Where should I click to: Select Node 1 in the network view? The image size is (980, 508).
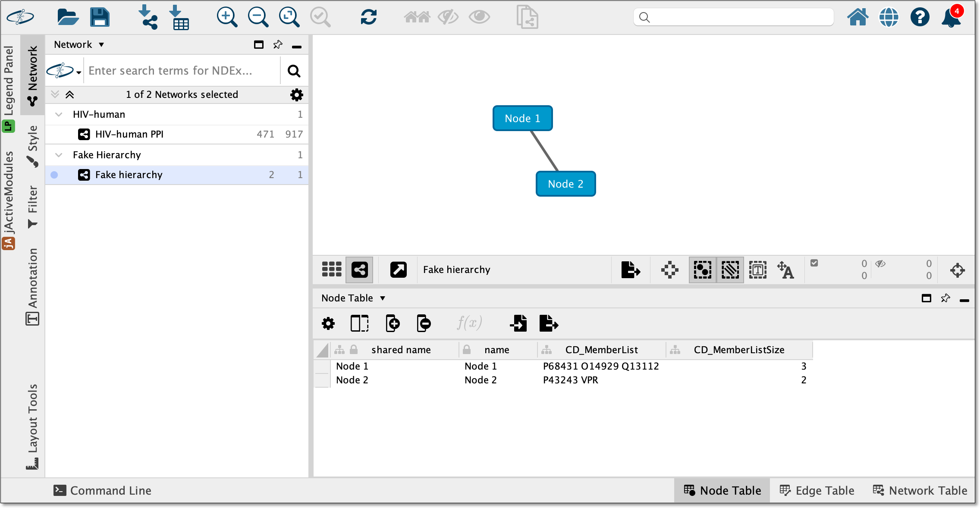click(x=522, y=118)
